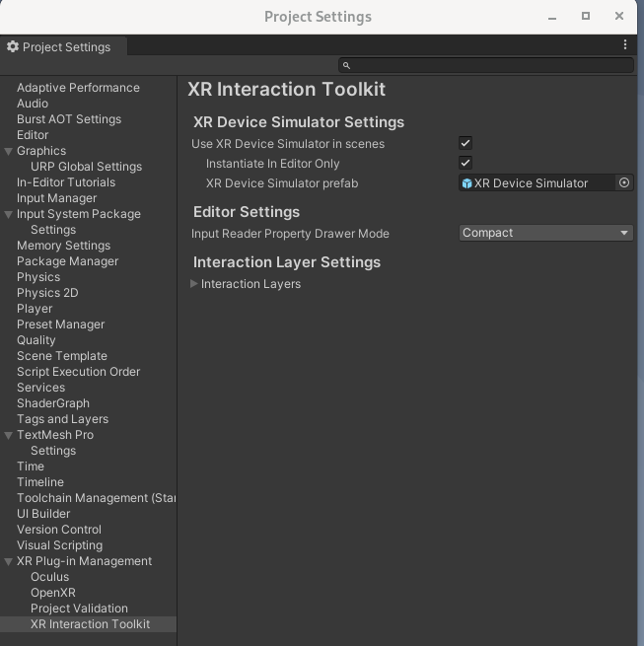Disable Use XR Device Simulator in scenes
The width and height of the screenshot is (644, 646).
465,143
